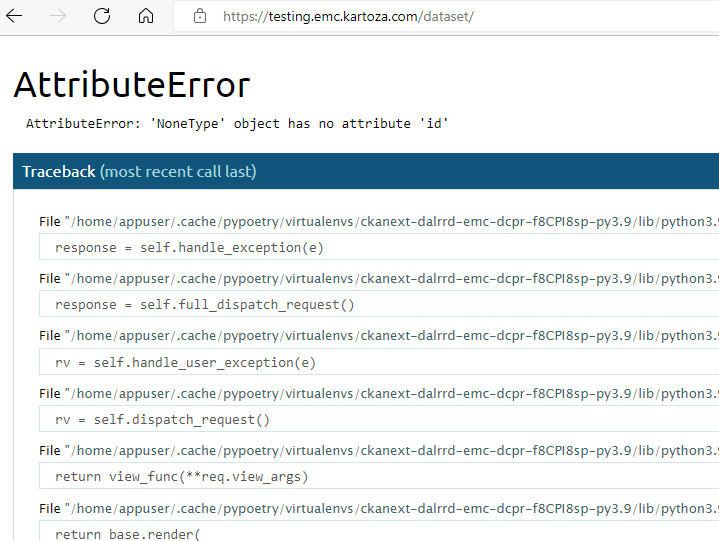Click the File path above return base.render(
This screenshot has width=719, height=541.
pos(379,508)
